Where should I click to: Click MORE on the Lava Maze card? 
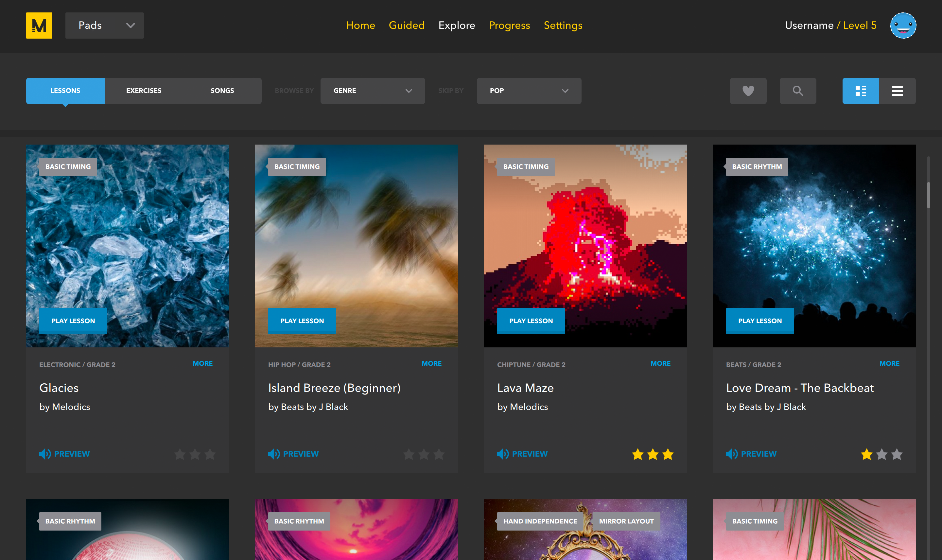pyautogui.click(x=661, y=363)
